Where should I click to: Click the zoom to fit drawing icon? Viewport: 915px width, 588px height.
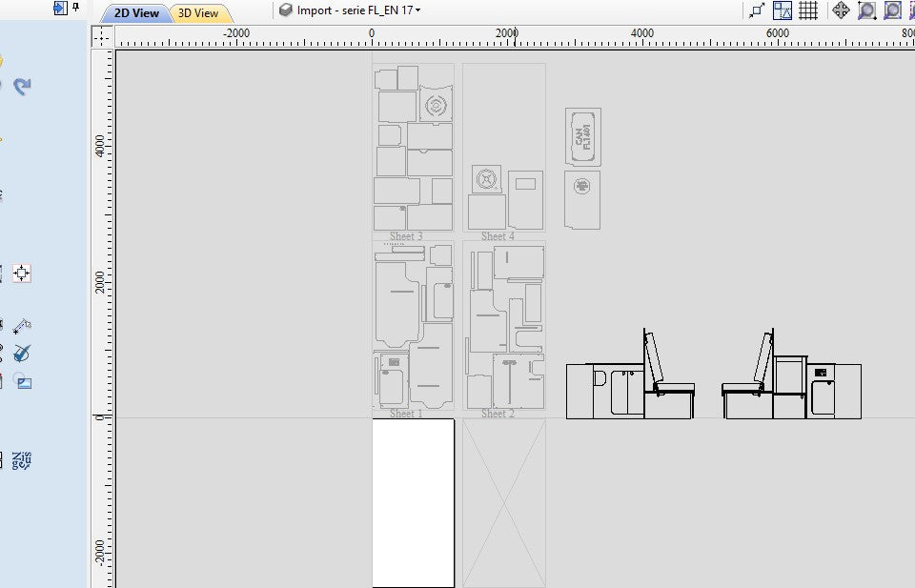point(892,10)
